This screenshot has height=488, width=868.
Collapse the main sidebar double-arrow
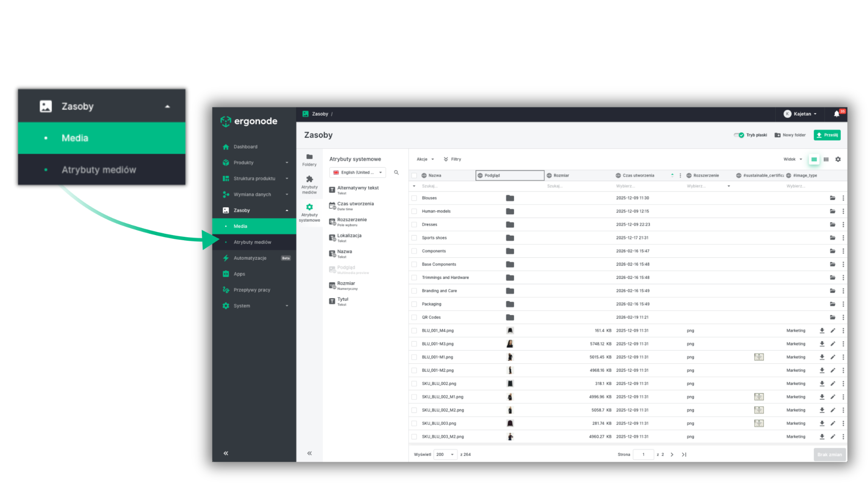tap(226, 453)
